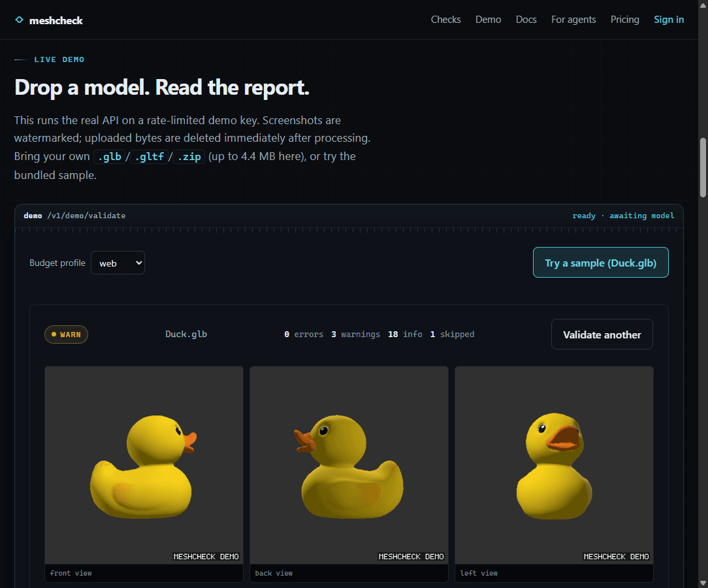Viewport: 708px width, 588px height.
Task: Click the /v1/demo/validate endpoint path
Action: (x=86, y=216)
